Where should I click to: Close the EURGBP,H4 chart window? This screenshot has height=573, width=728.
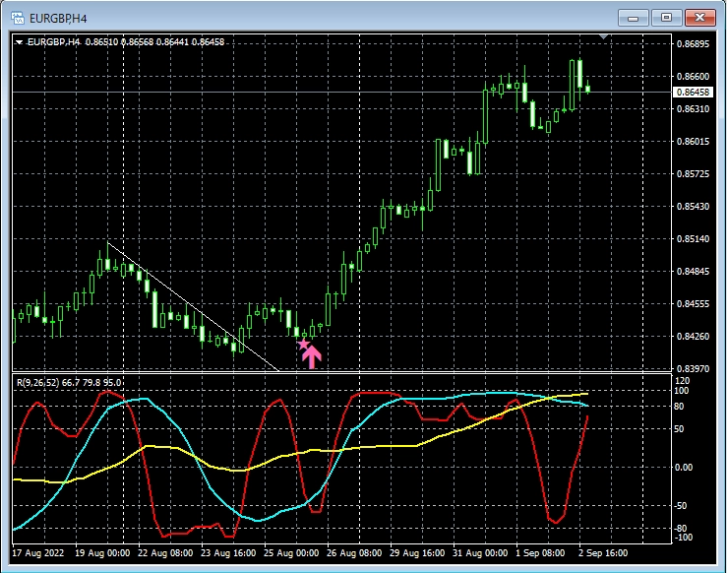click(x=699, y=17)
